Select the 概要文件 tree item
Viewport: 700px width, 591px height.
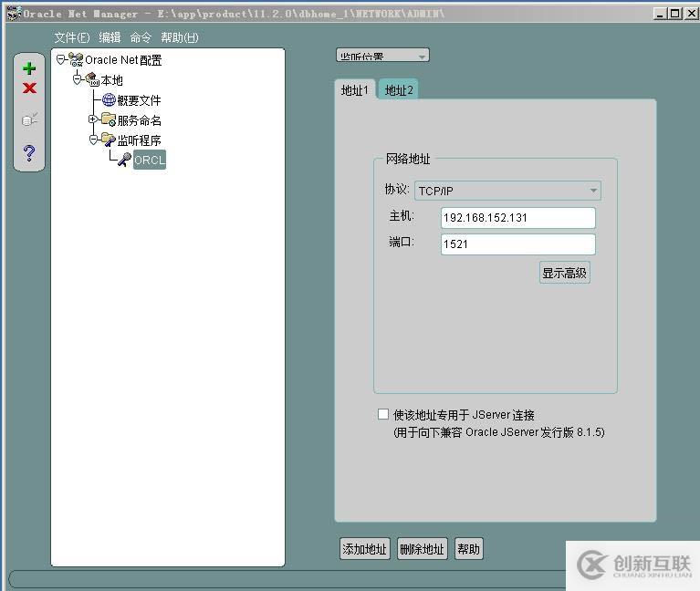point(139,100)
